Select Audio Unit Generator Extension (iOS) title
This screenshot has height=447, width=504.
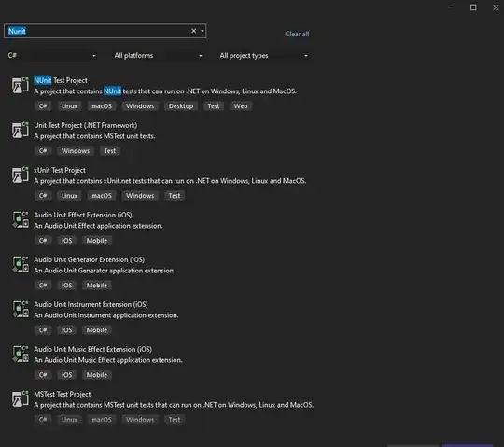click(89, 259)
